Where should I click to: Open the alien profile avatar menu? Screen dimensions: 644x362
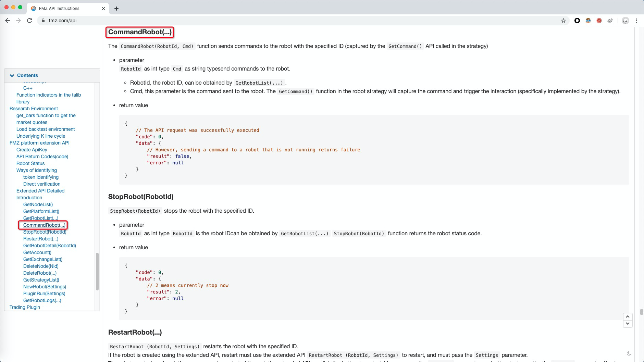tap(626, 21)
